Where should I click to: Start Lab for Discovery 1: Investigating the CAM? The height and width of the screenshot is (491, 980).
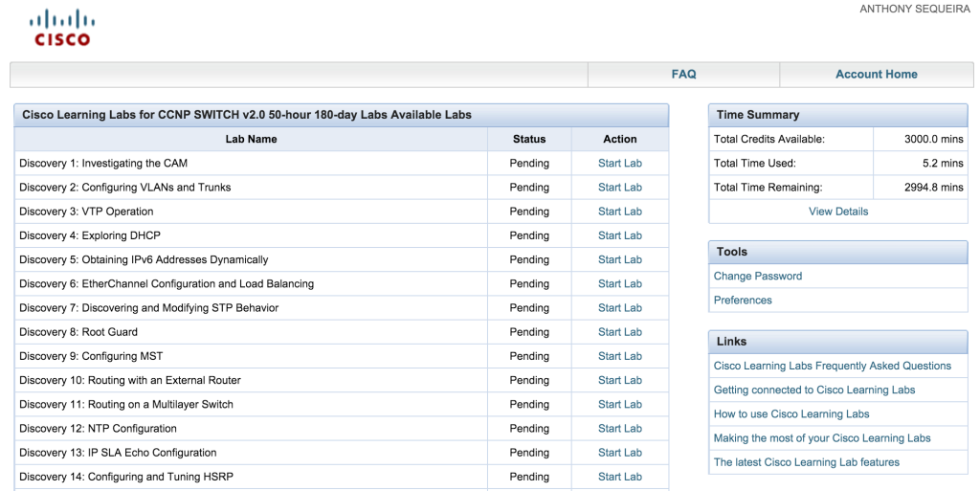tap(619, 163)
